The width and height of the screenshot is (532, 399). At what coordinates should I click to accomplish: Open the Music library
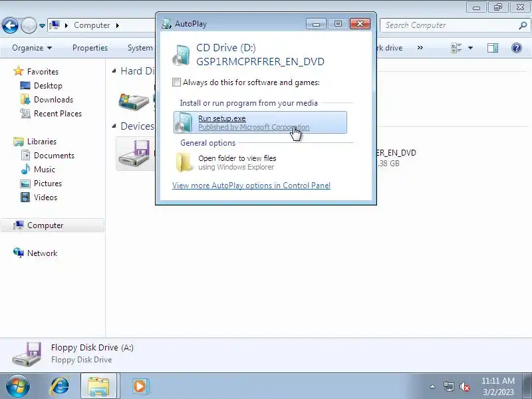point(45,170)
